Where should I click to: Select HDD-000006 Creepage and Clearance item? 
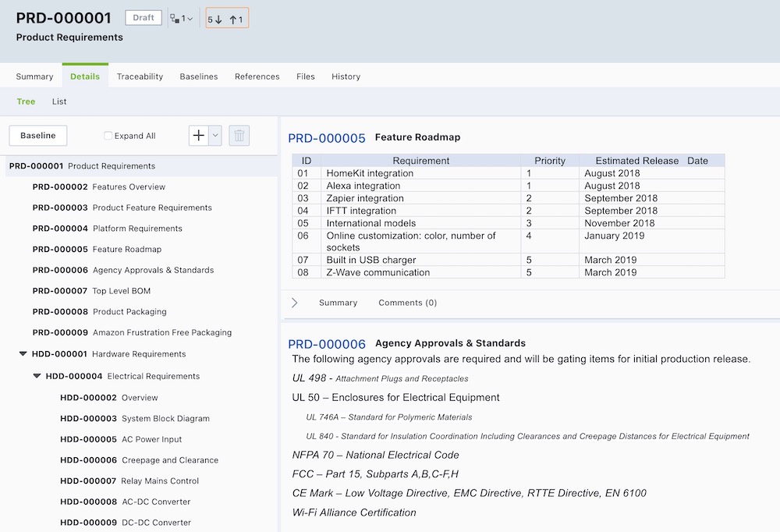coord(139,460)
